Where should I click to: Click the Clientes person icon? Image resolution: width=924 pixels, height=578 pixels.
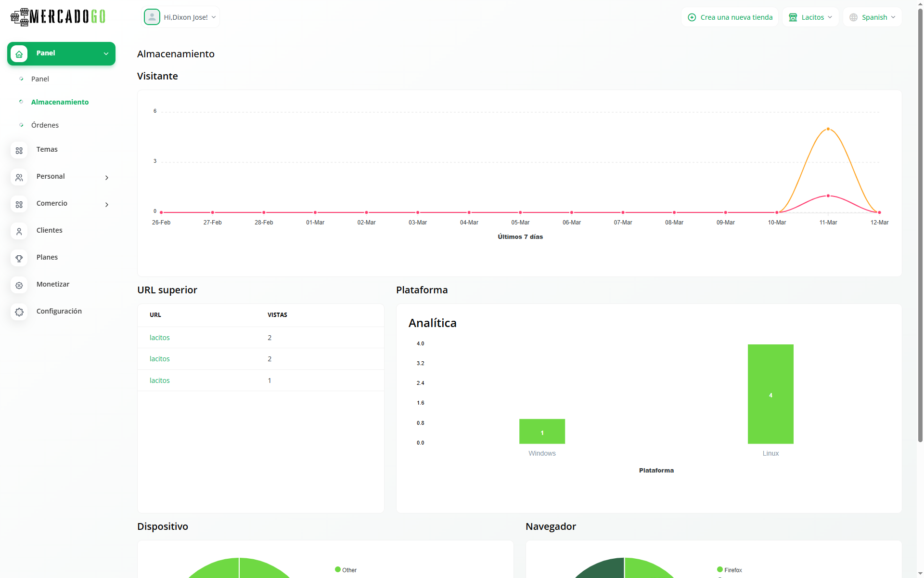(x=19, y=231)
